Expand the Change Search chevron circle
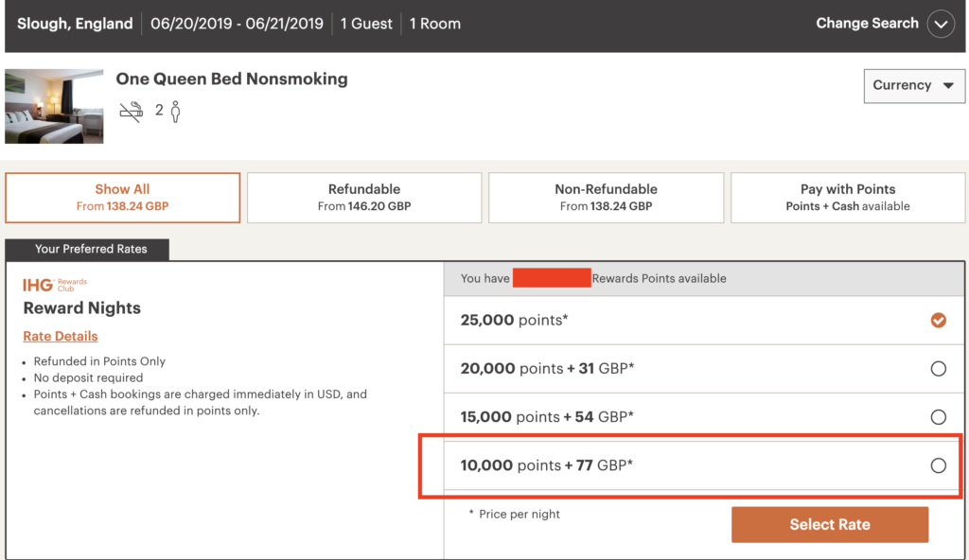The height and width of the screenshot is (560, 969). pyautogui.click(x=941, y=25)
